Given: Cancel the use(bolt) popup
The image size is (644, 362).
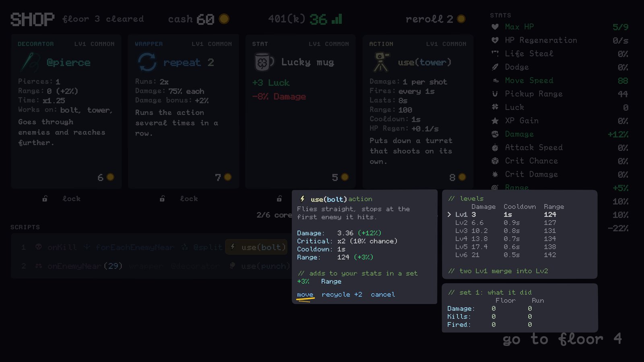Looking at the screenshot, I should (x=383, y=294).
